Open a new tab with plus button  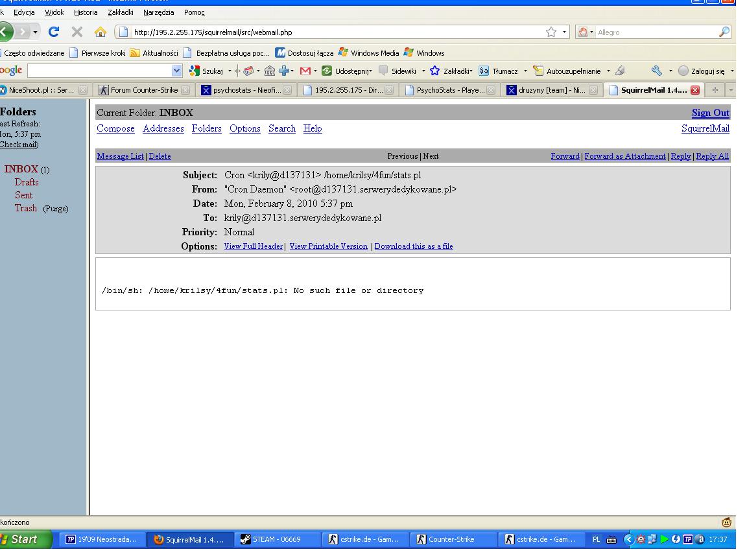[715, 90]
